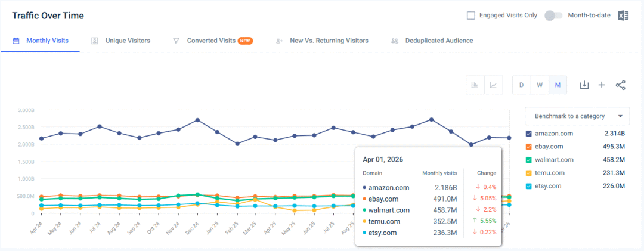This screenshot has height=251, width=644.
Task: Download the chart image
Action: [x=584, y=85]
